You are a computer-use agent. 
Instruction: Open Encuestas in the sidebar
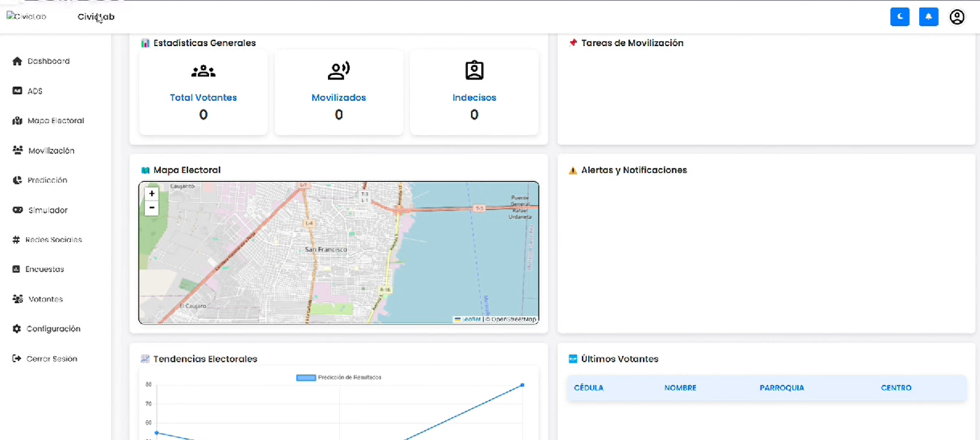tap(45, 269)
